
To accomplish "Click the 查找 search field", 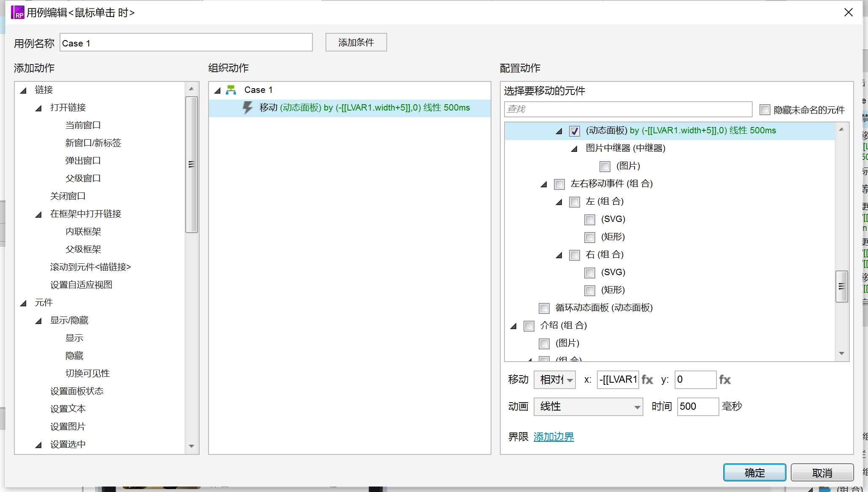I will (628, 109).
